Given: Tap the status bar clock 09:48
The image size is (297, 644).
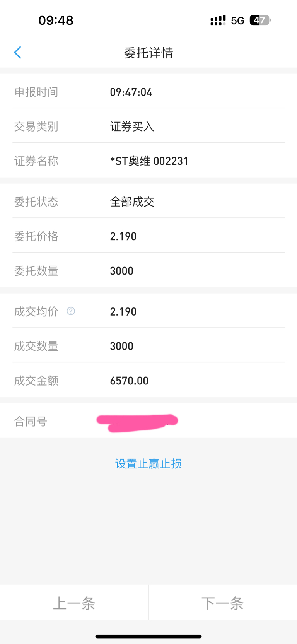Looking at the screenshot, I should point(56,20).
